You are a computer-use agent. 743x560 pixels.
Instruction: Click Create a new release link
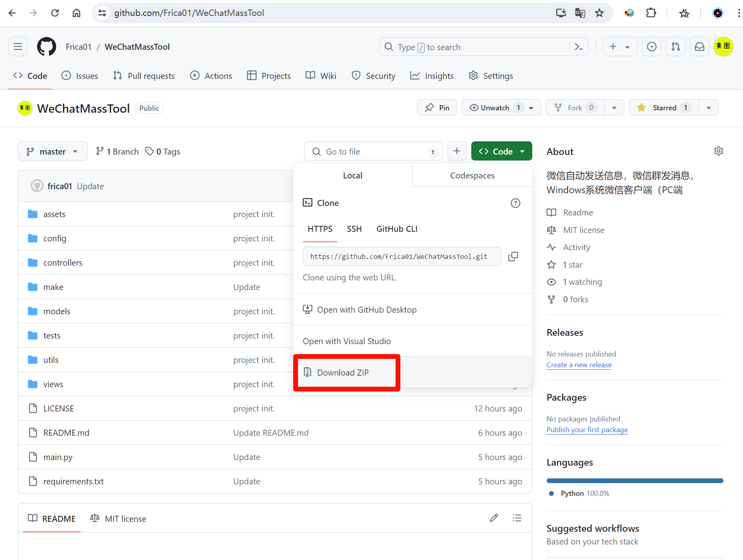[579, 365]
